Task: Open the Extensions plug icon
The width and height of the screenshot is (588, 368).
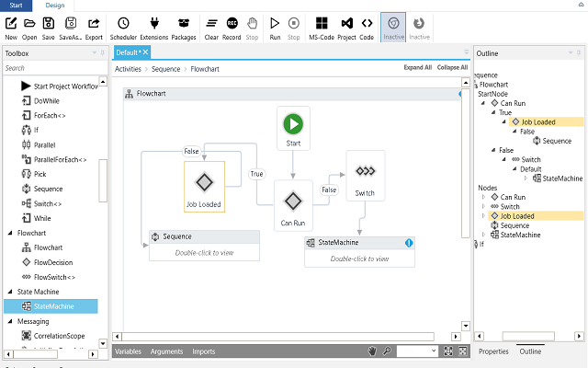Action: [153, 25]
